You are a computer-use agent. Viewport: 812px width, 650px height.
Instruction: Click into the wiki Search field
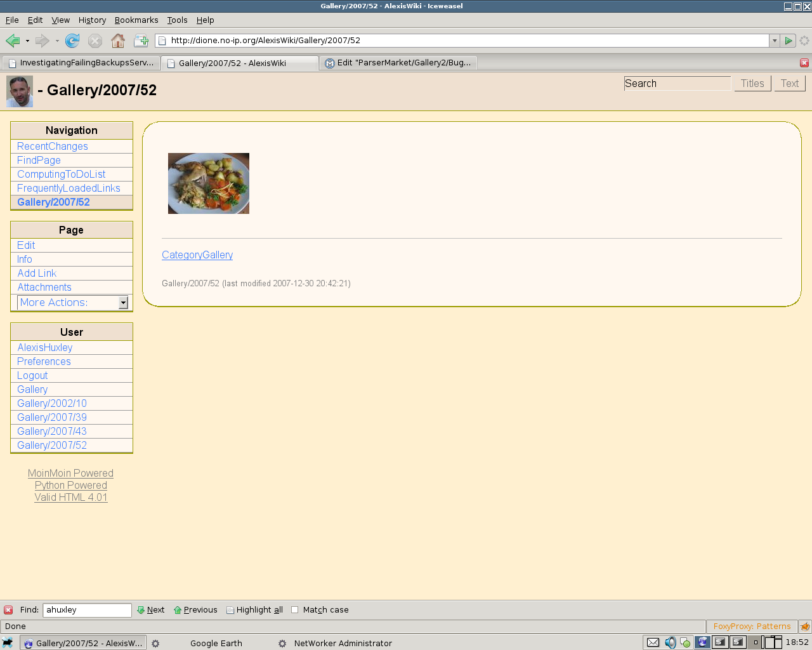tap(677, 83)
